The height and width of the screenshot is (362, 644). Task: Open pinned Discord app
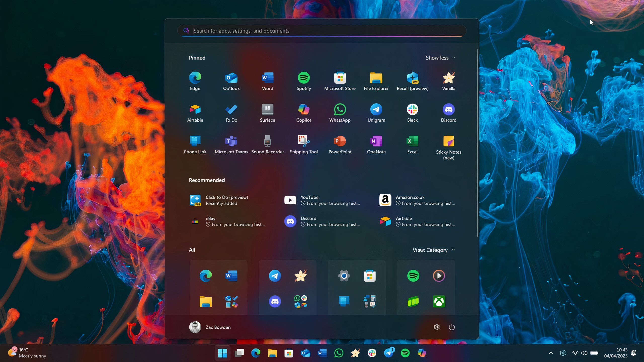[449, 113]
